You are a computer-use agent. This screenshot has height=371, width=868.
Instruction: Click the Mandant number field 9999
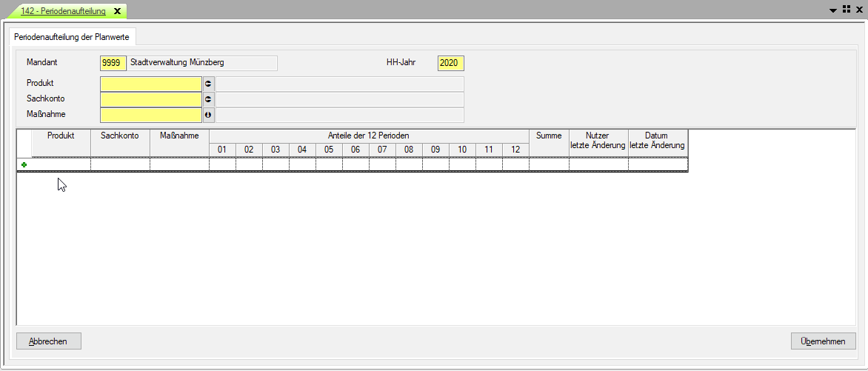tap(113, 64)
